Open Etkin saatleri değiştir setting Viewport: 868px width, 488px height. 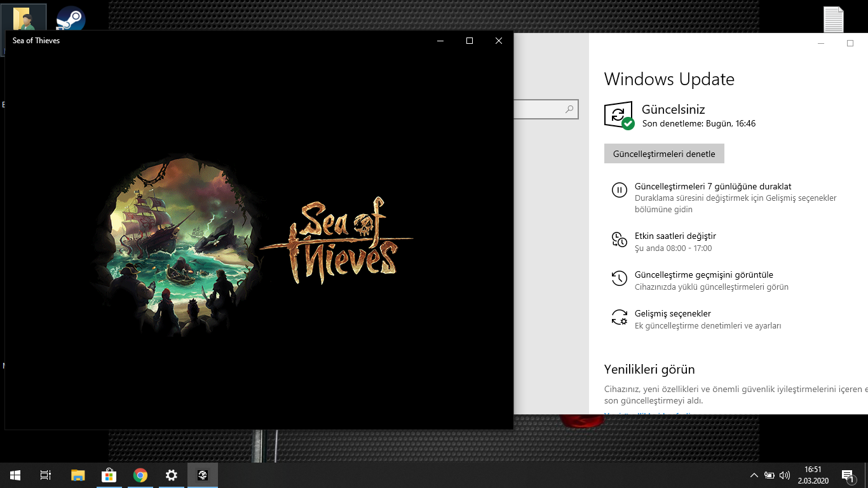(675, 236)
